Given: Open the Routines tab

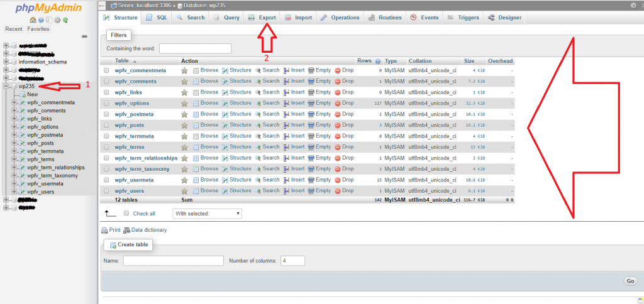Looking at the screenshot, I should click(385, 18).
